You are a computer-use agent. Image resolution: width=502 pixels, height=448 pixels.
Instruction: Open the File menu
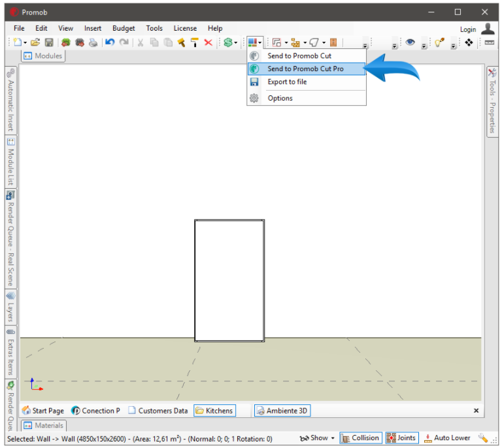(19, 28)
